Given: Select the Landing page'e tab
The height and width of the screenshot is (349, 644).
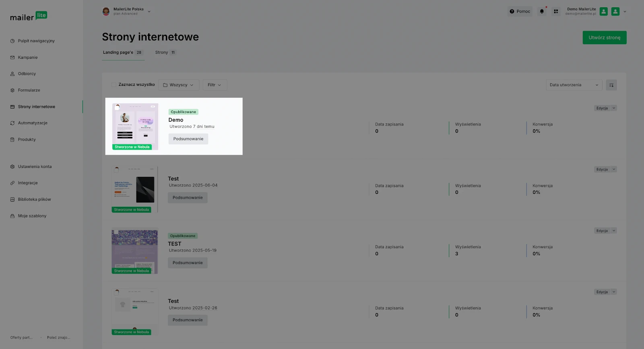Looking at the screenshot, I should [x=123, y=52].
